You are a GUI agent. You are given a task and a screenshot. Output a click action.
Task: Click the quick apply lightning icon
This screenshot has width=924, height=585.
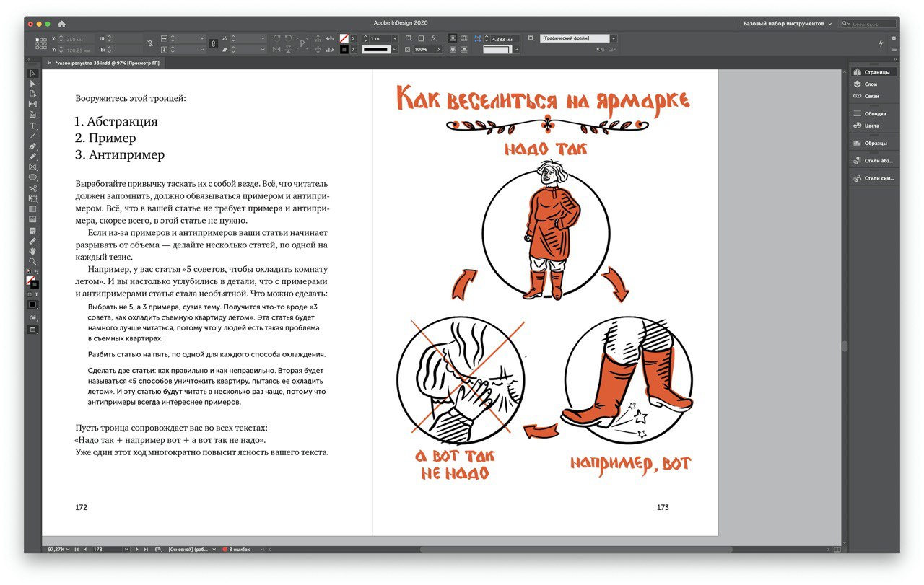pyautogui.click(x=882, y=44)
